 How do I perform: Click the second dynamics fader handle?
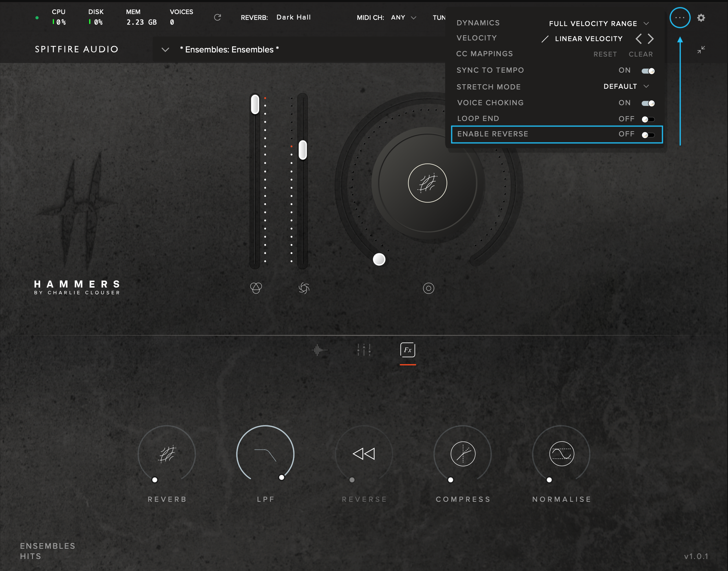(x=303, y=150)
